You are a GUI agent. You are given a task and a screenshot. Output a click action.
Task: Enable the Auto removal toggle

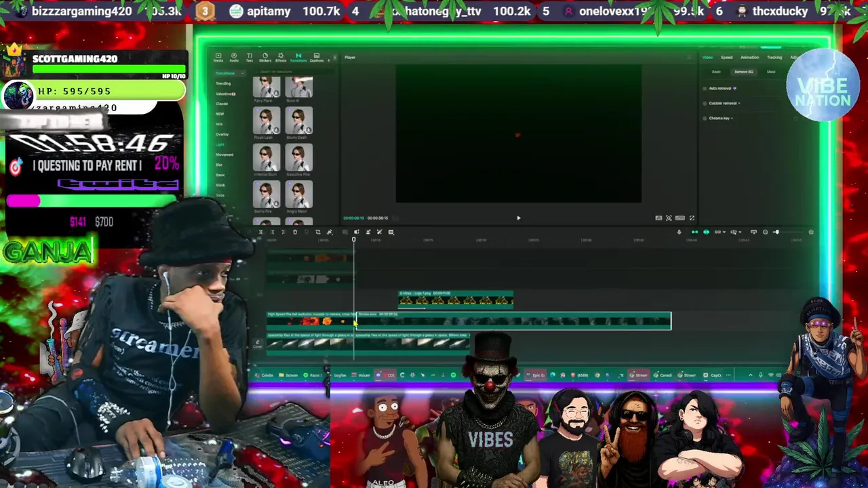[705, 88]
